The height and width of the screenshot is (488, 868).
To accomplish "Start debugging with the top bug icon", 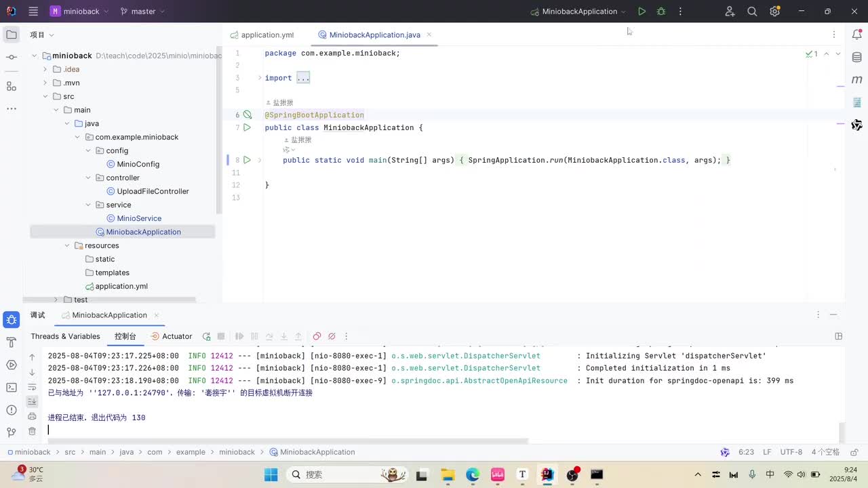I will 661,12.
